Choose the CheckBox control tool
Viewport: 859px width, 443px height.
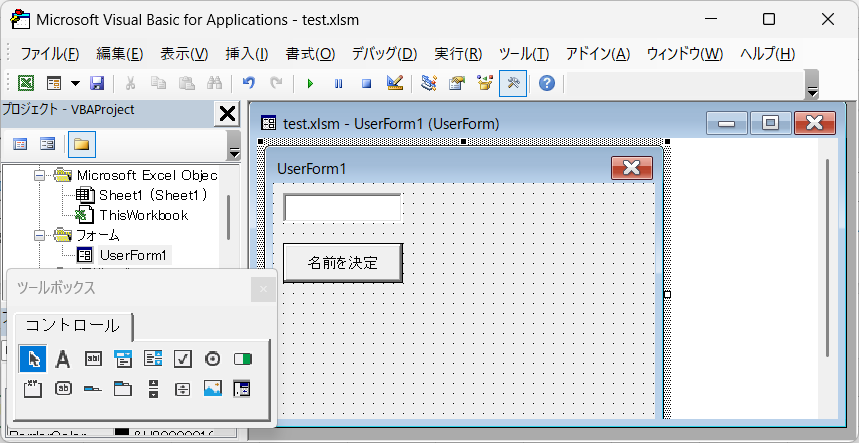click(x=183, y=359)
